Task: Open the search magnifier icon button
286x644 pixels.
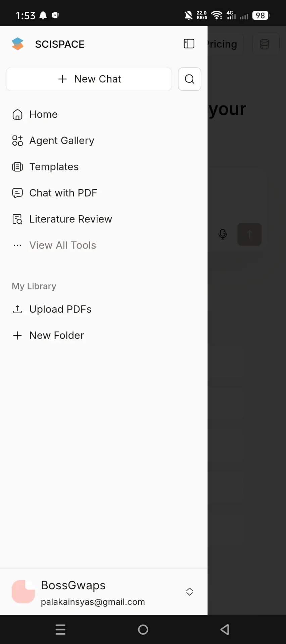Action: pos(190,79)
